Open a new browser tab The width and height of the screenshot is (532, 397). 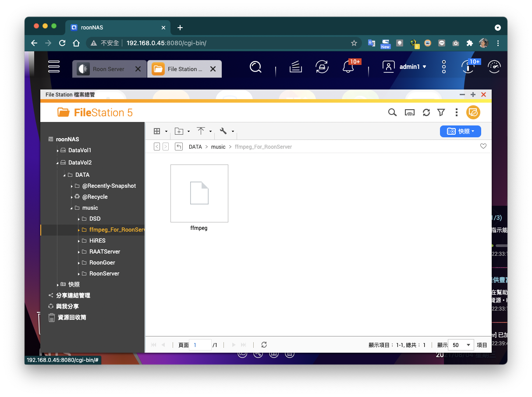(x=180, y=28)
